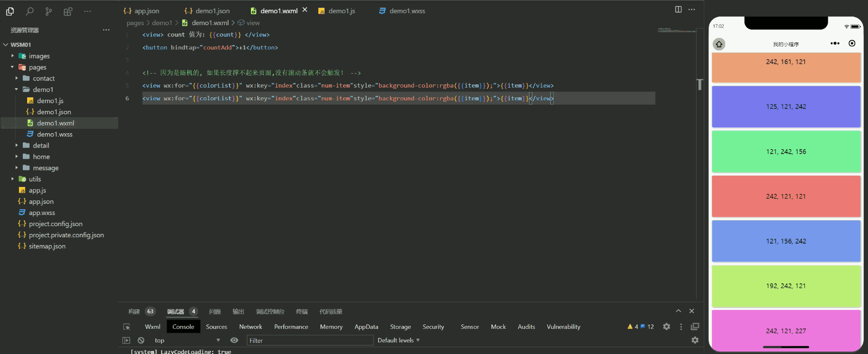Click the split editor icon

click(x=678, y=10)
